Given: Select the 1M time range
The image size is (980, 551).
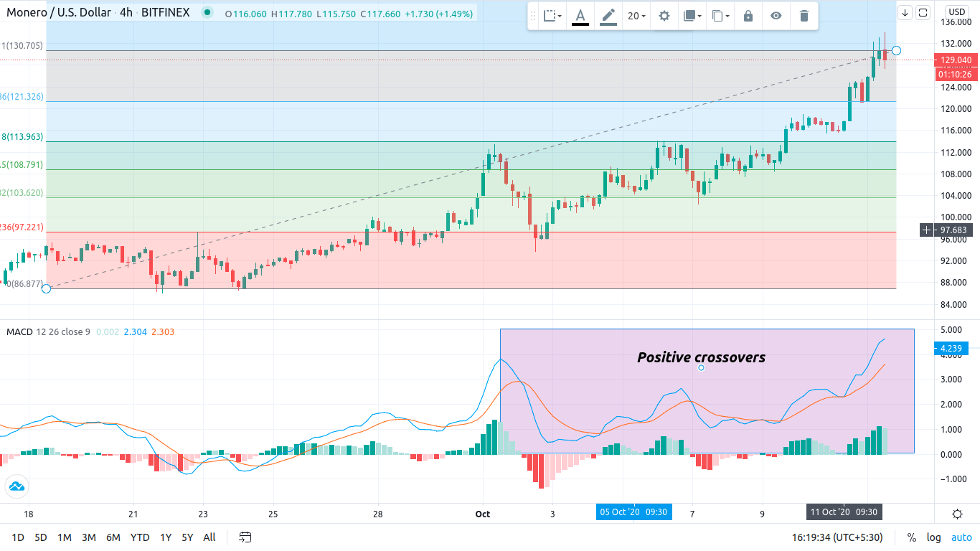Looking at the screenshot, I should [x=65, y=537].
